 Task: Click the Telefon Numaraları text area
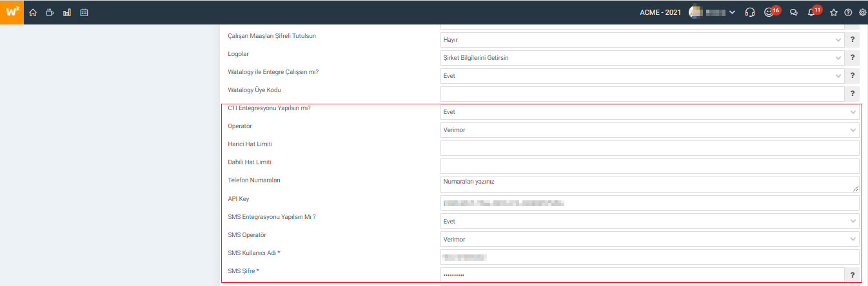click(x=649, y=184)
